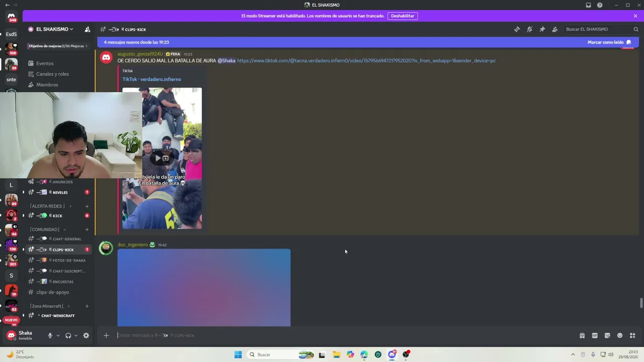Image resolution: width=644 pixels, height=362 pixels.
Task: Open the sticker picker
Action: [x=607, y=335]
